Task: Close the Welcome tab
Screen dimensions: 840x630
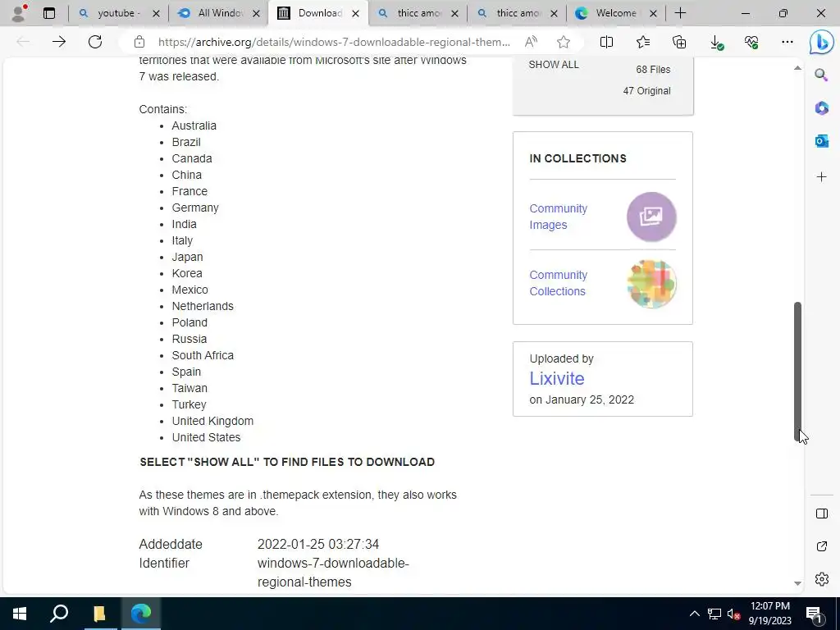Action: click(x=653, y=13)
